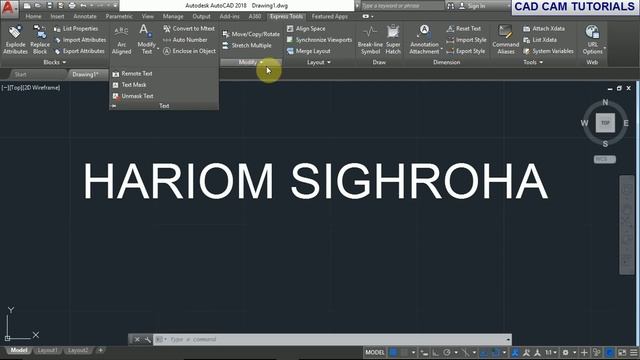The image size is (640, 360).
Task: Click the Undo arrow in Quick Access toolbar
Action: (83, 6)
